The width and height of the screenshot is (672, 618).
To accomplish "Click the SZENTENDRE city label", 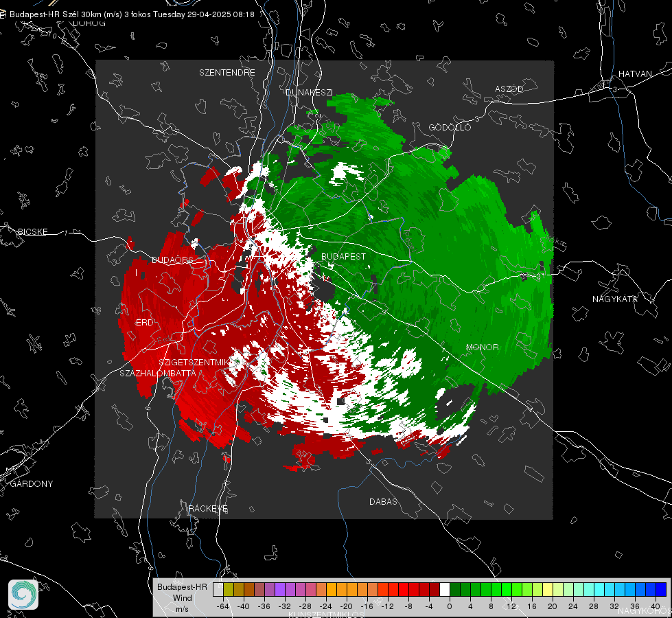I will pos(227,73).
